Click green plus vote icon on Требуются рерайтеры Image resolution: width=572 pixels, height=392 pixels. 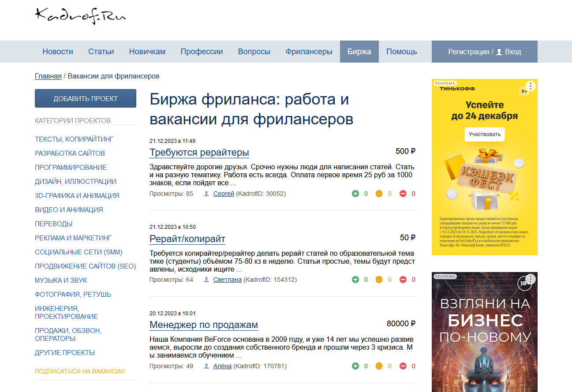click(355, 194)
